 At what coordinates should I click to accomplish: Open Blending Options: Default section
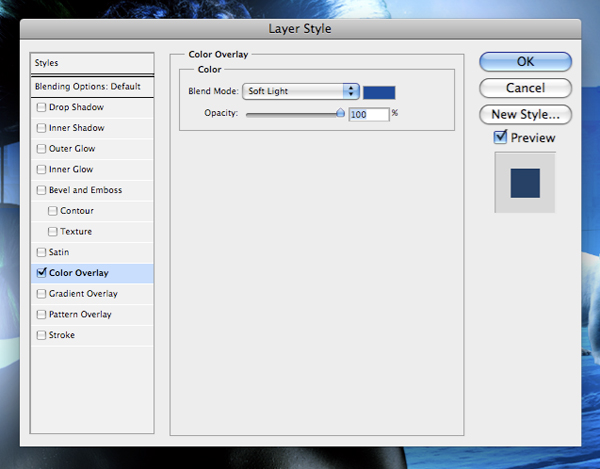pyautogui.click(x=92, y=86)
